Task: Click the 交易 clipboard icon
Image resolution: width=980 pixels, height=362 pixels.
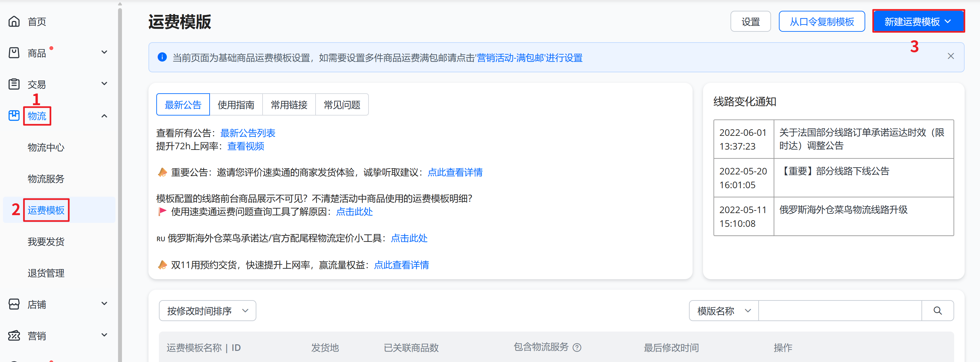Action: click(14, 84)
